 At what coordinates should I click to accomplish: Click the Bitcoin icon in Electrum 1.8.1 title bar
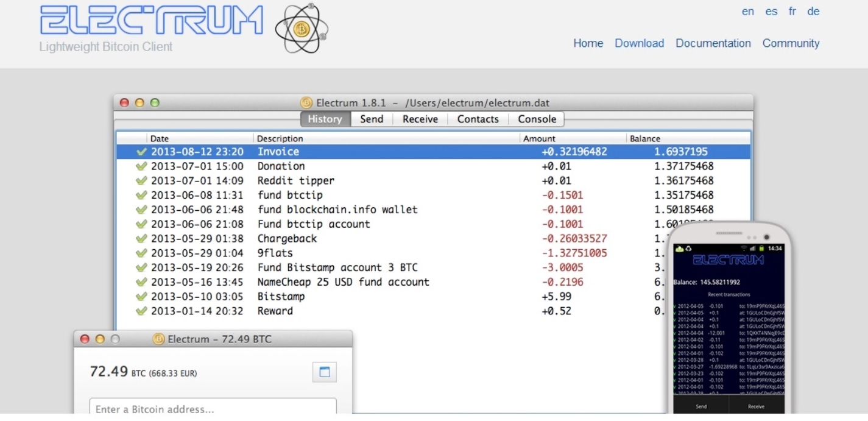[306, 103]
